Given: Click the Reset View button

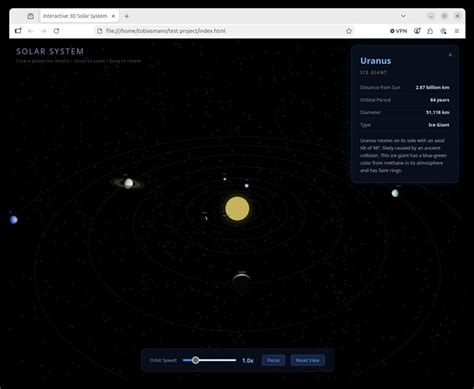Looking at the screenshot, I should pos(308,360).
